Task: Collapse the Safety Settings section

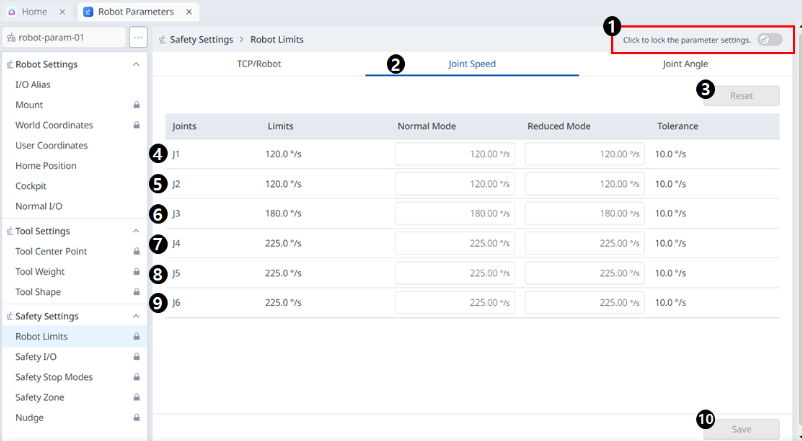Action: 136,316
